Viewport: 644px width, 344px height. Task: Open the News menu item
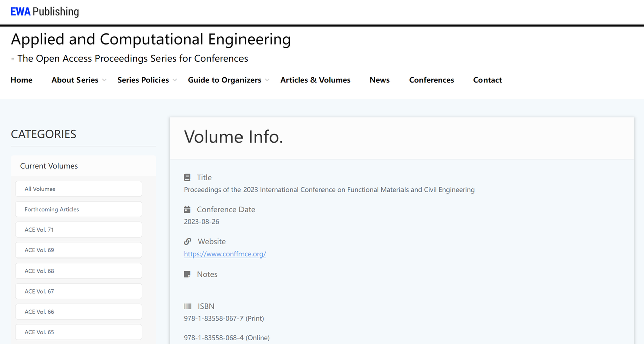click(379, 80)
